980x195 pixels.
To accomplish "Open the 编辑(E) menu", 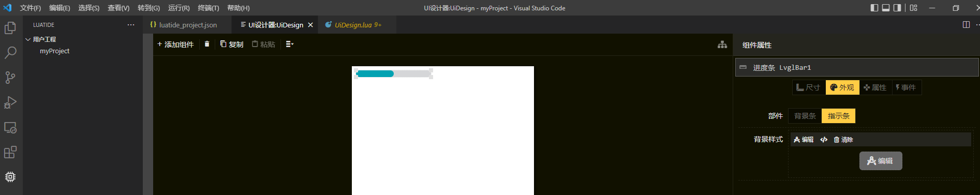I will click(x=60, y=8).
